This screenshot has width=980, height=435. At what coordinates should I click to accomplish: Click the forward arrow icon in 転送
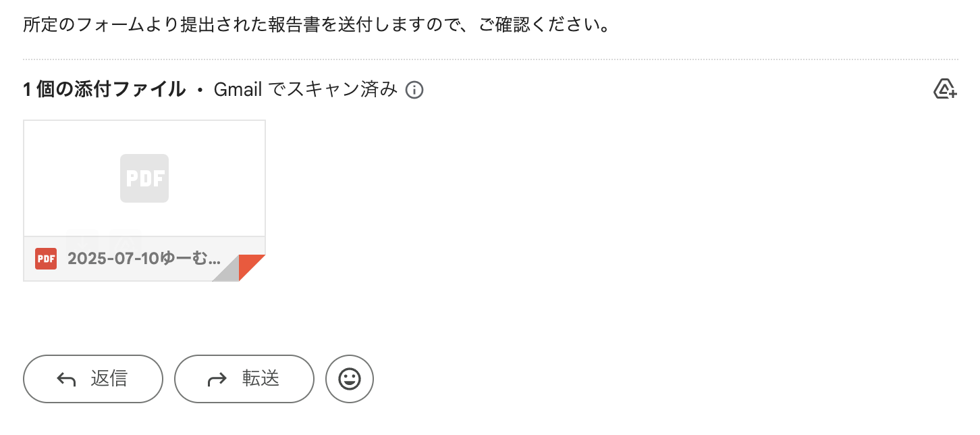coord(217,380)
